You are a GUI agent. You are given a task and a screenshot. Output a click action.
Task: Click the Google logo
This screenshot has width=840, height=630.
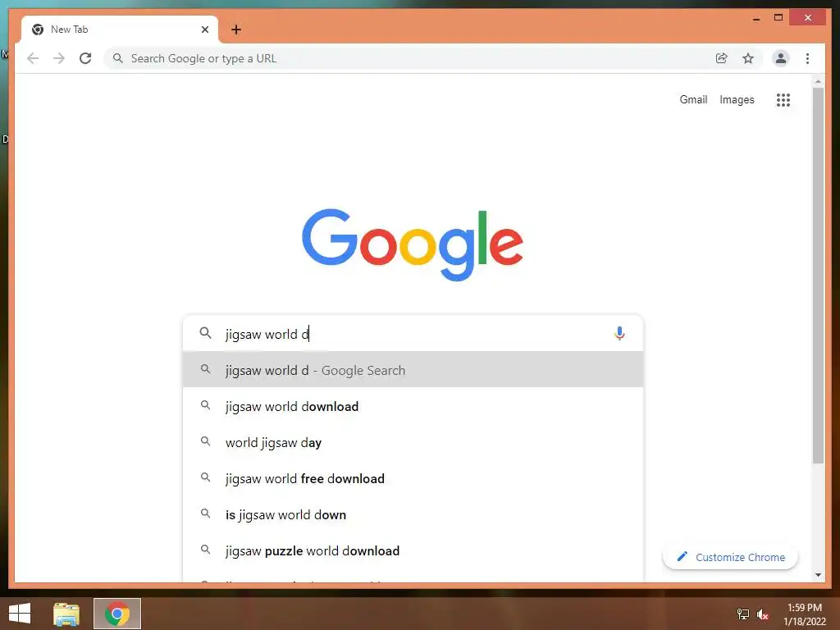pyautogui.click(x=413, y=244)
